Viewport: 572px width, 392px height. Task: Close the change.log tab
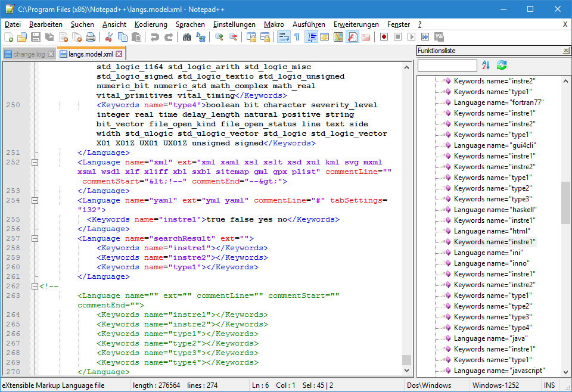pyautogui.click(x=51, y=54)
